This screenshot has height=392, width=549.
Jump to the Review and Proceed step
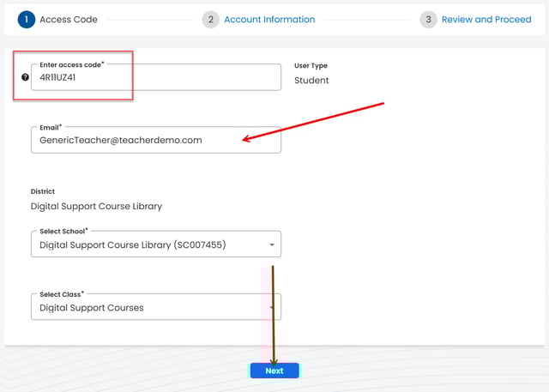pos(486,19)
